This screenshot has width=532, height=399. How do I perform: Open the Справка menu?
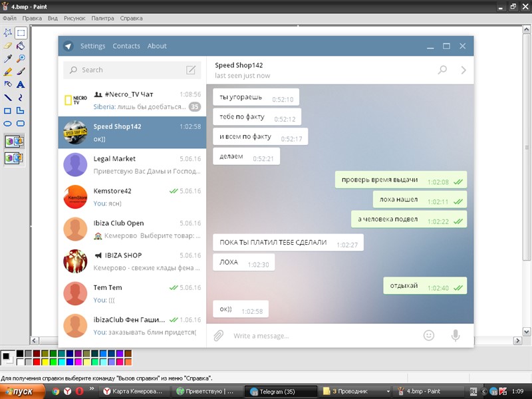pos(131,19)
